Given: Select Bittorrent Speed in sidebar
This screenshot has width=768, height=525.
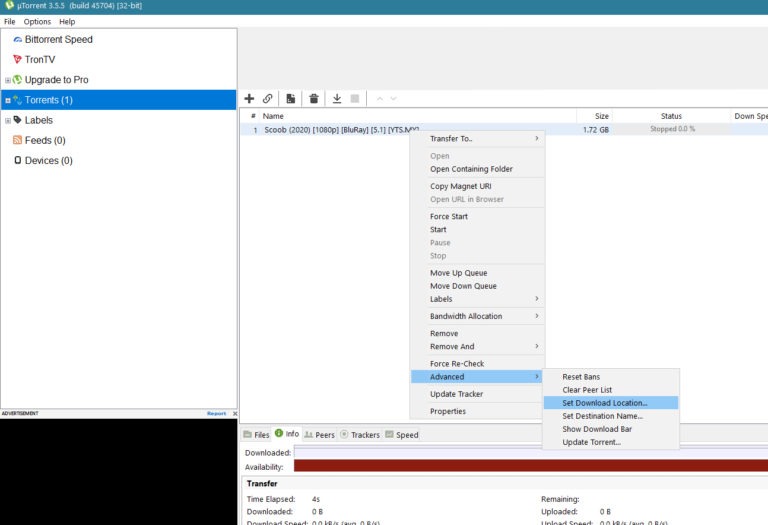Looking at the screenshot, I should pos(58,39).
